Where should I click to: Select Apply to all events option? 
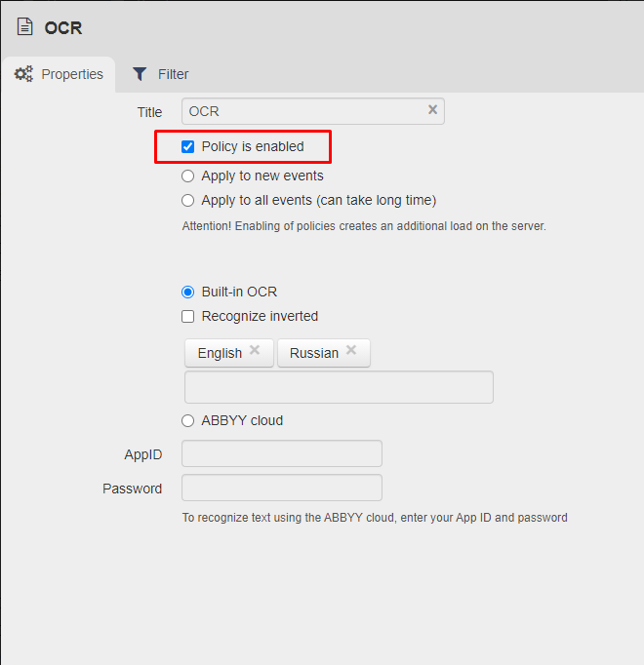pyautogui.click(x=188, y=201)
